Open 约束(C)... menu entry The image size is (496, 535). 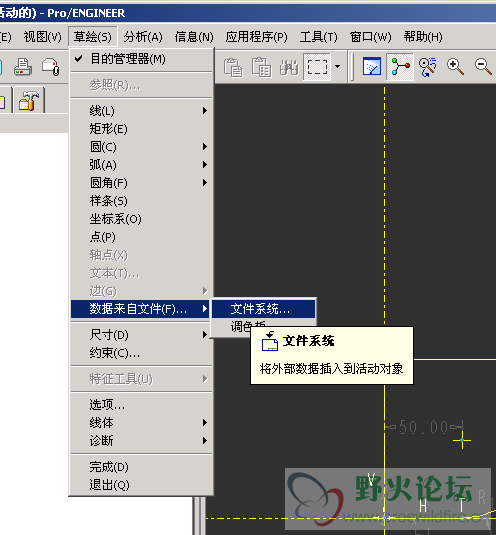click(x=142, y=353)
